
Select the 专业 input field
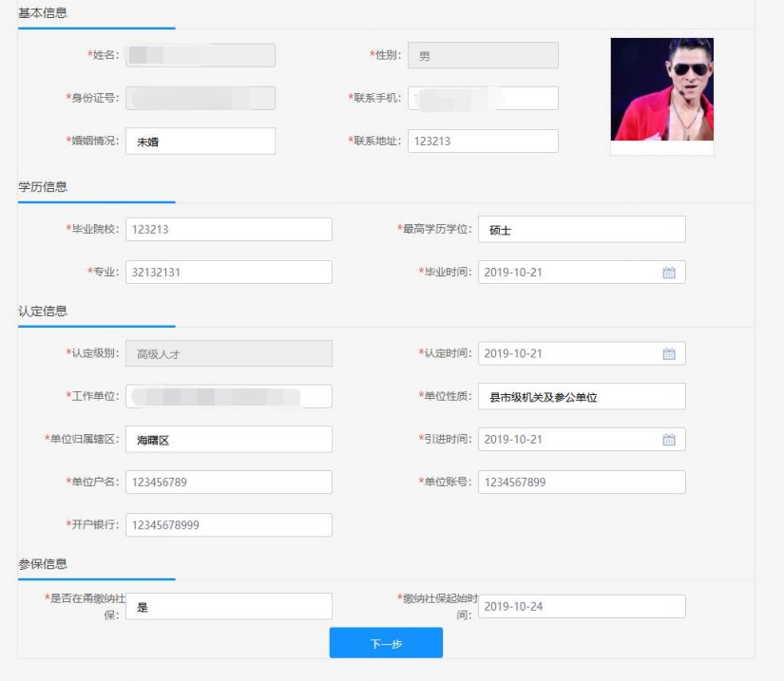point(229,273)
